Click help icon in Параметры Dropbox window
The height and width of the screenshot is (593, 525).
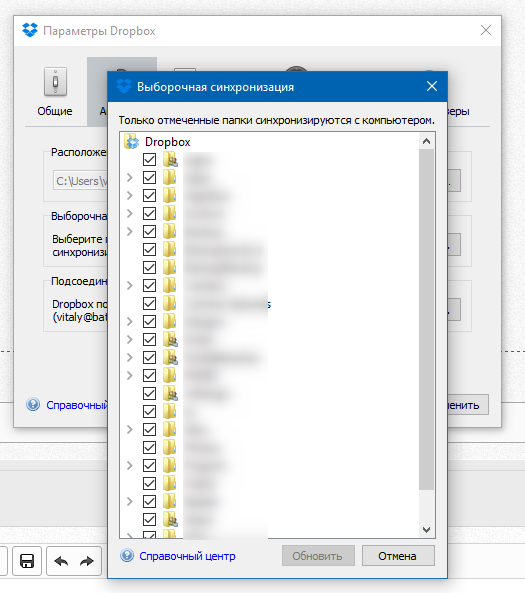click(33, 404)
